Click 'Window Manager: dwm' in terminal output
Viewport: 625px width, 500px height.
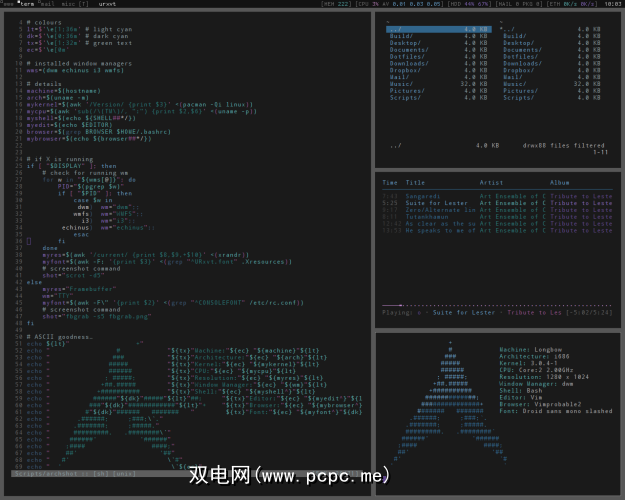click(x=537, y=384)
